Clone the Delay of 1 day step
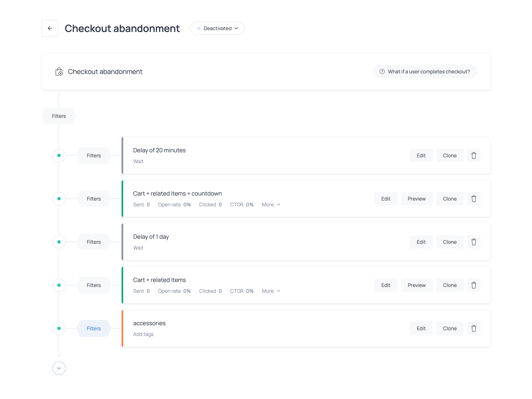This screenshot has width=532, height=399. pyautogui.click(x=449, y=242)
